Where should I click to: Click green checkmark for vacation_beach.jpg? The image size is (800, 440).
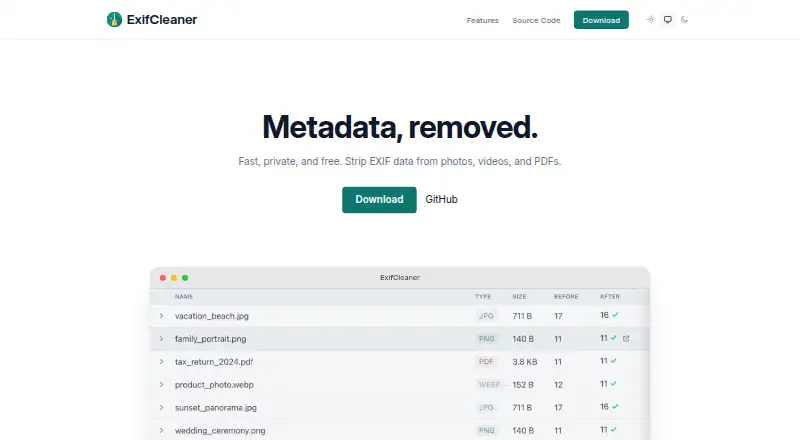(x=615, y=315)
